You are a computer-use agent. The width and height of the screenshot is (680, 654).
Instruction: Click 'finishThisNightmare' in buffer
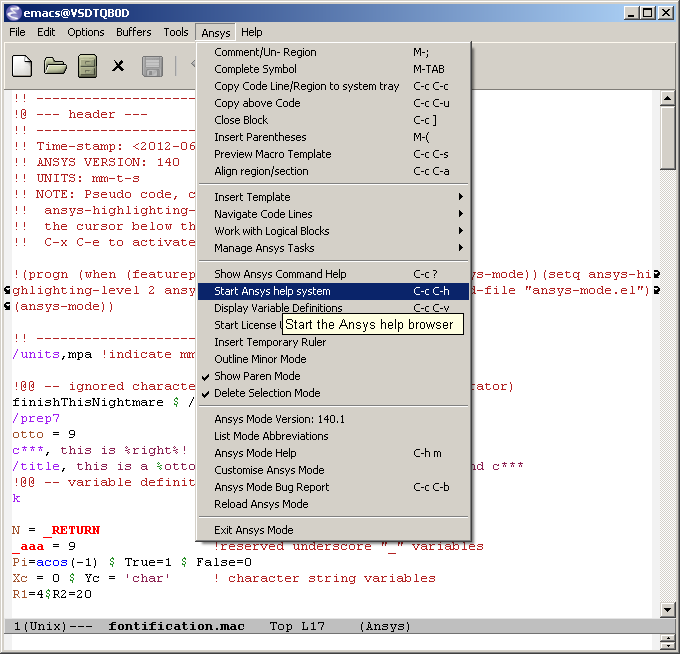click(x=88, y=402)
